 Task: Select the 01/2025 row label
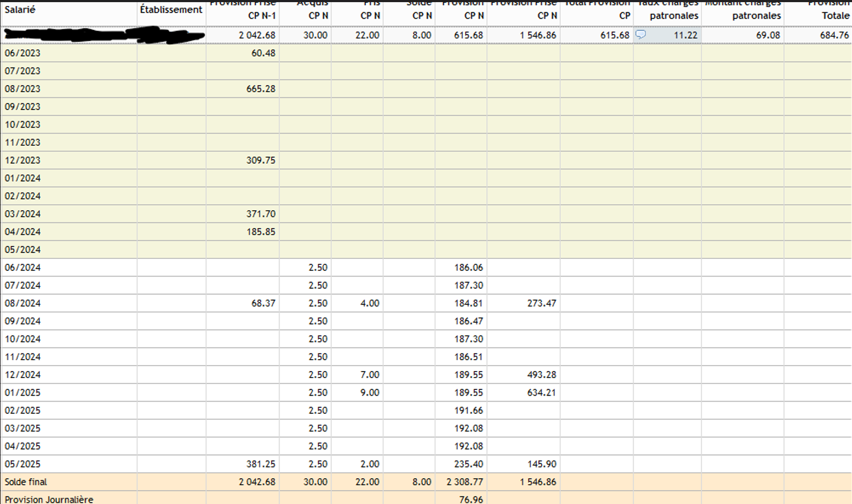tap(23, 392)
